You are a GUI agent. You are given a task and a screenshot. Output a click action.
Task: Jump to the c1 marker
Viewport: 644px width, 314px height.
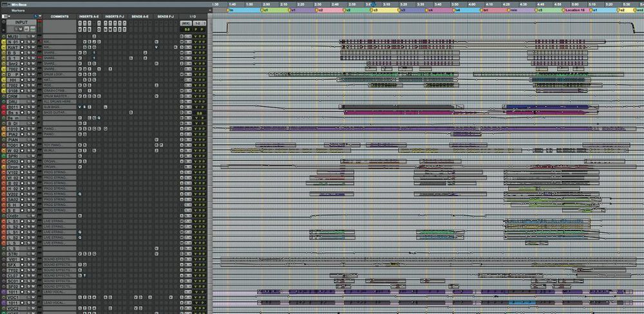[x=263, y=10]
